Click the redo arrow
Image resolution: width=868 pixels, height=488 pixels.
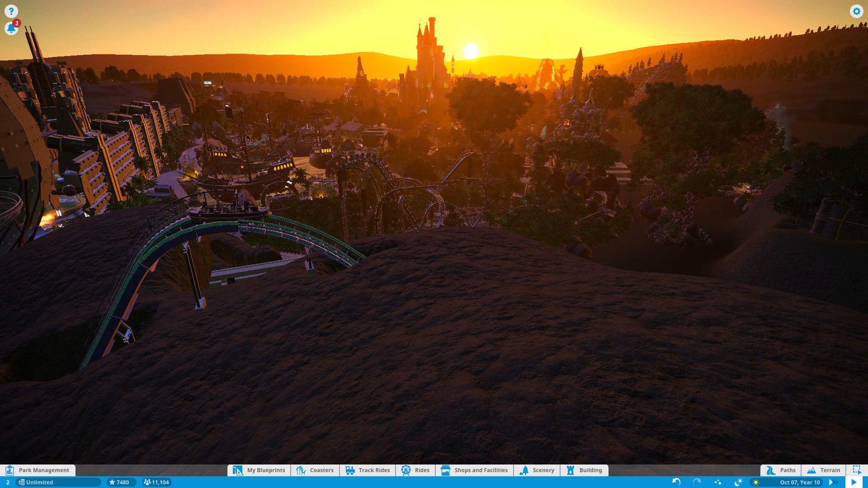(697, 482)
